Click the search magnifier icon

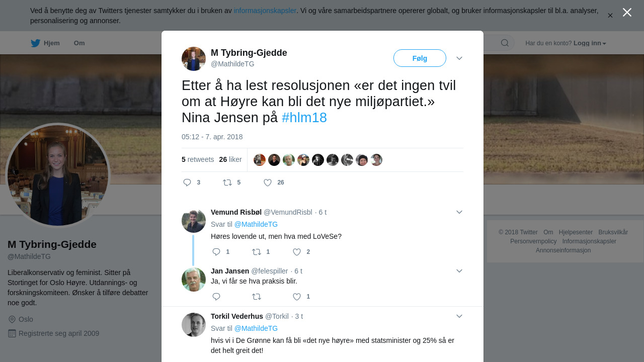click(x=505, y=43)
